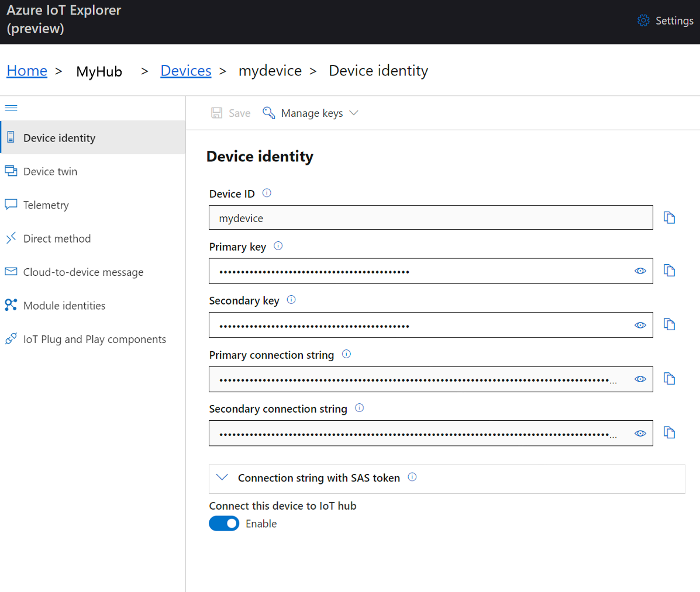
Task: Open Module identities section
Action: [64, 305]
